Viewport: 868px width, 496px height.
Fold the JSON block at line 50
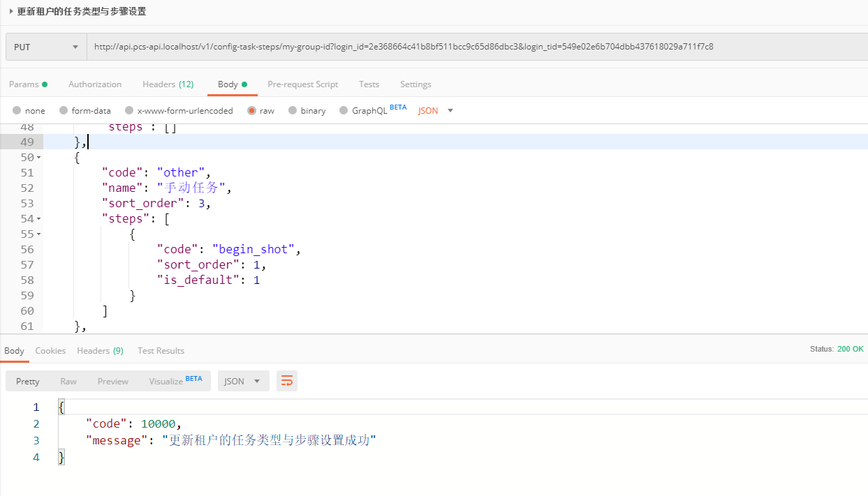38,158
